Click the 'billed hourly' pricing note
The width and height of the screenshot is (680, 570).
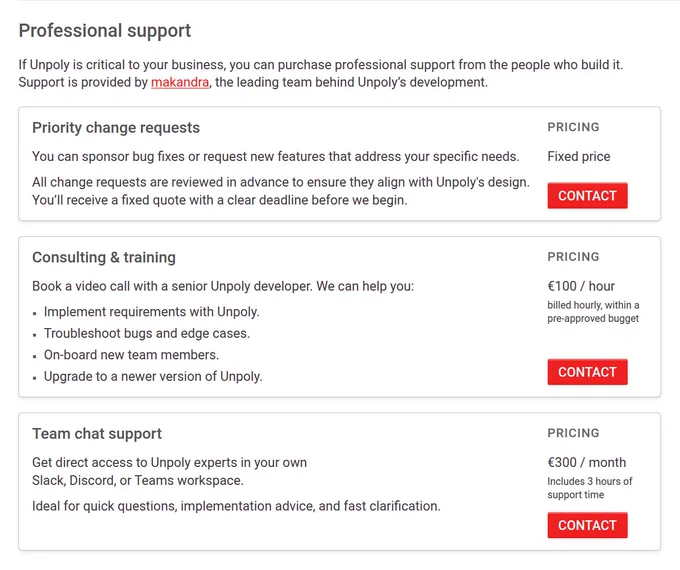[593, 311]
